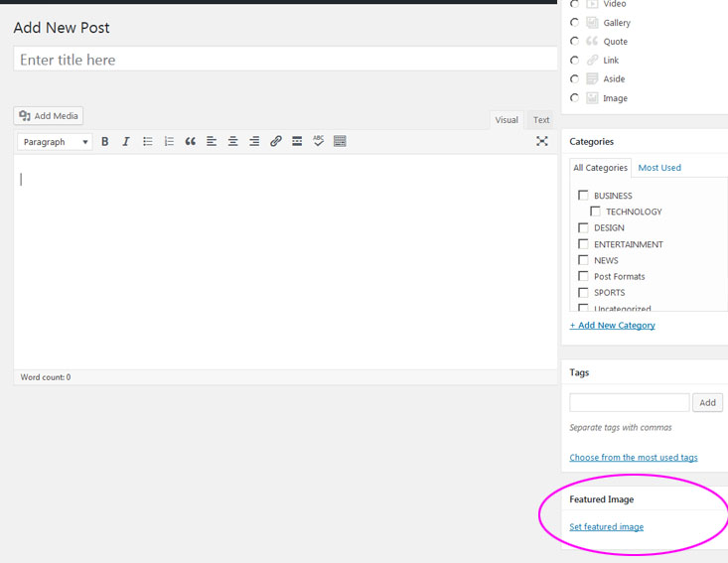This screenshot has height=563, width=728.
Task: Open the All Categories tab
Action: coord(600,168)
